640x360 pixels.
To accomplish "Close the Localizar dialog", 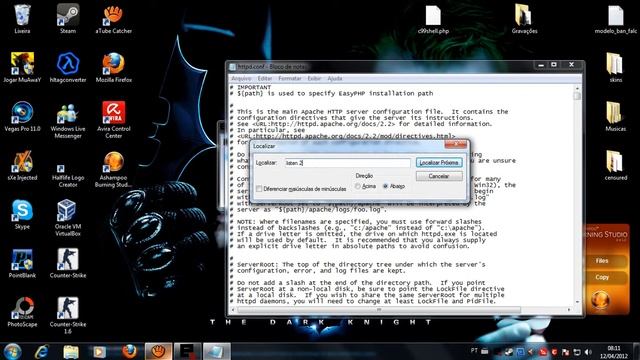I will [456, 144].
